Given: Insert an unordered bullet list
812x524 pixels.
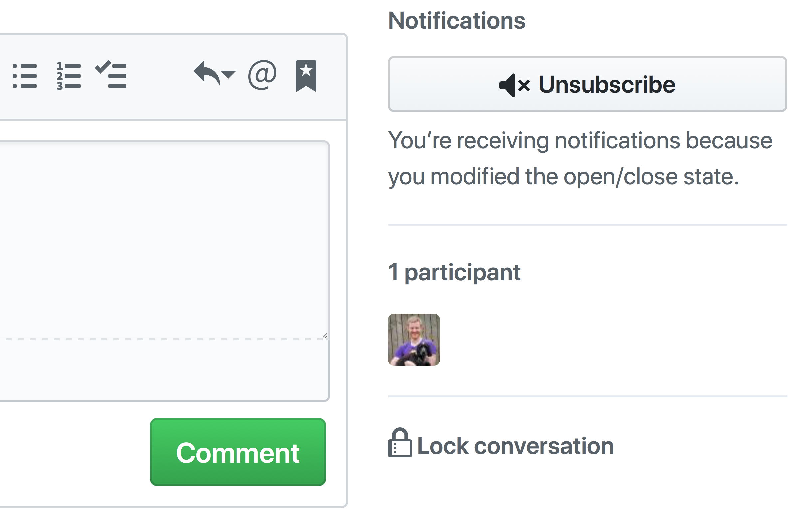Looking at the screenshot, I should [25, 76].
